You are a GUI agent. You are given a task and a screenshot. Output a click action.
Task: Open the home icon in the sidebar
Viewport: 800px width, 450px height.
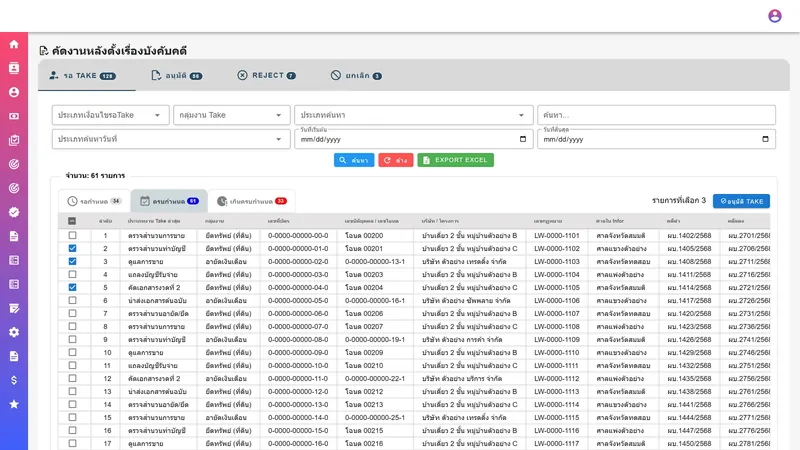[x=14, y=44]
